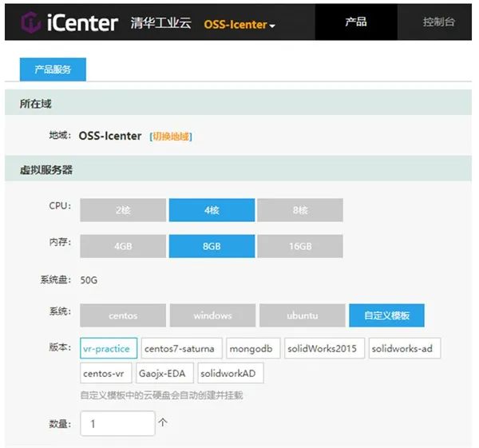This screenshot has width=479, height=448.
Task: Select the solidWorks2015 version
Action: [324, 348]
